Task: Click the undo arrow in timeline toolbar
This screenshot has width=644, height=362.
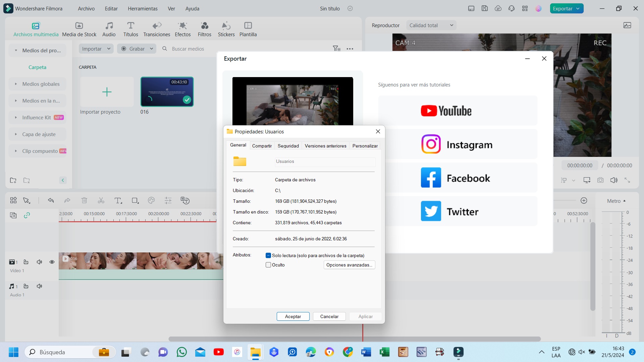Action: [x=51, y=200]
